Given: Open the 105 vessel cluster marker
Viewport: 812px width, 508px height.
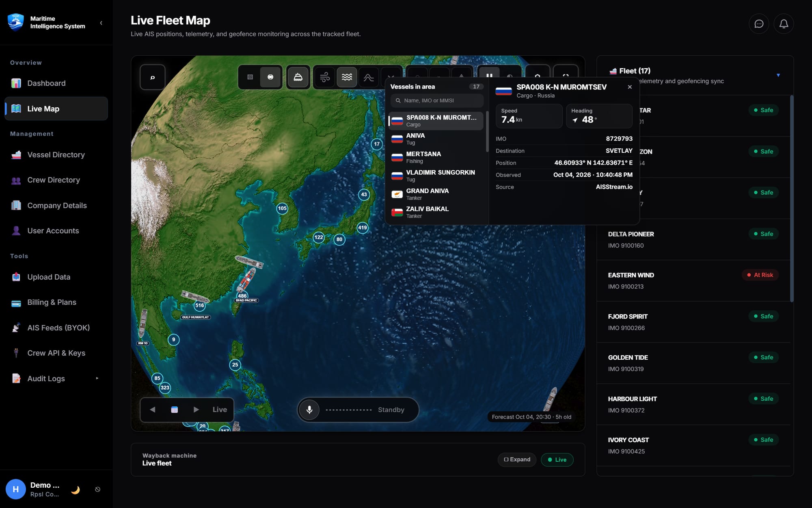Looking at the screenshot, I should click(x=282, y=208).
